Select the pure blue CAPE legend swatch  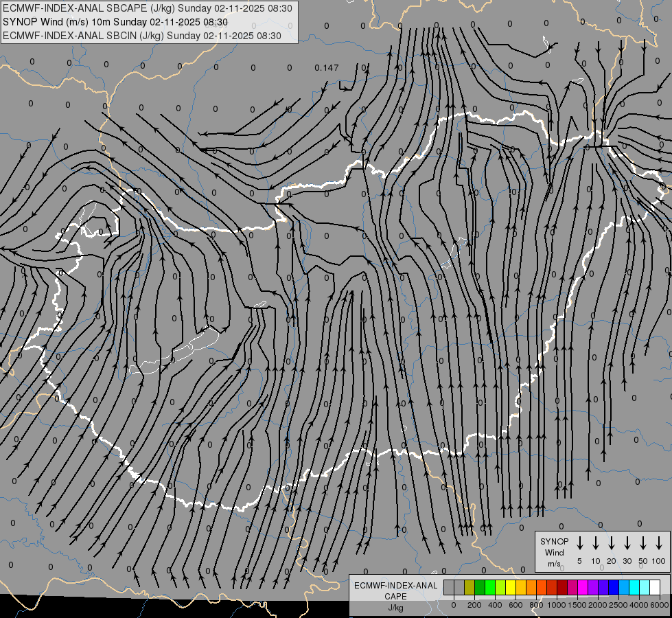tap(614, 588)
